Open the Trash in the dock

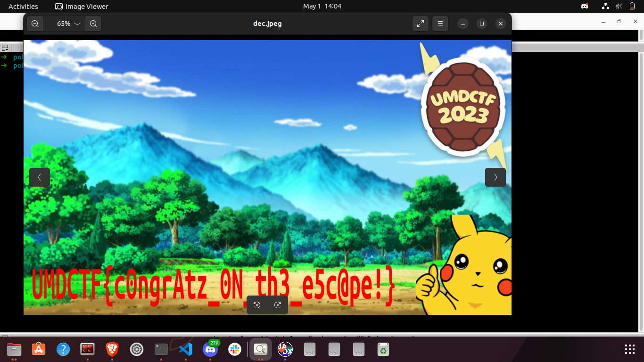point(383,349)
